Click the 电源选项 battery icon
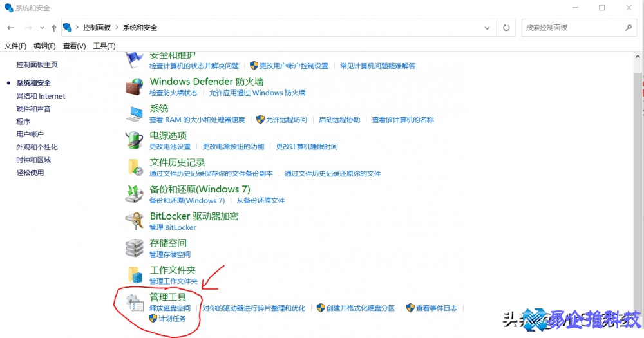644x338 pixels. point(135,140)
